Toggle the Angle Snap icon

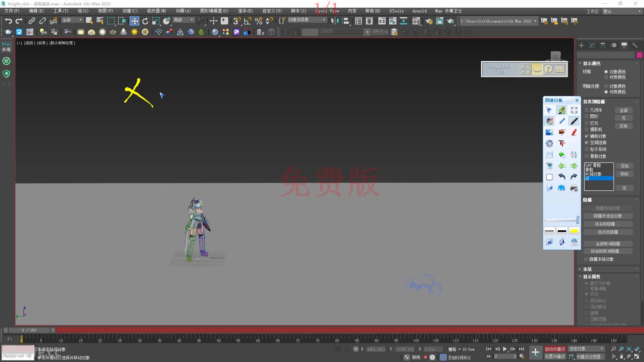248,21
